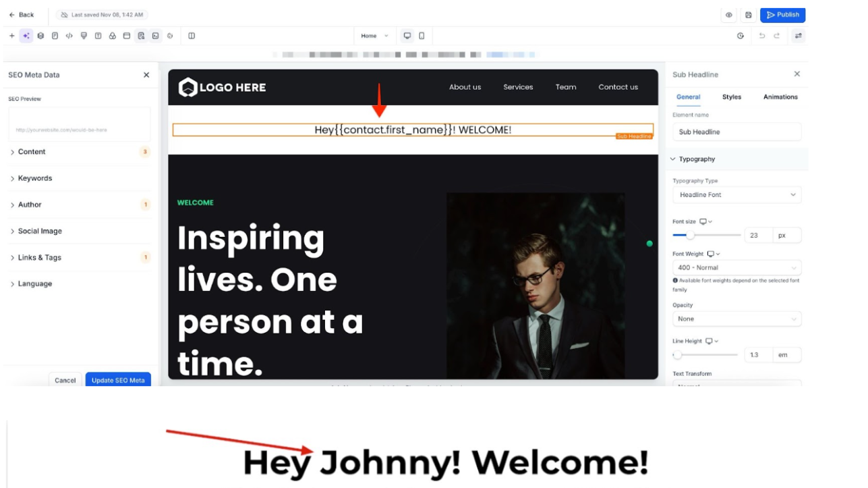Switch to the Animations tab
Viewport: 868px width, 488px height.
pos(780,97)
